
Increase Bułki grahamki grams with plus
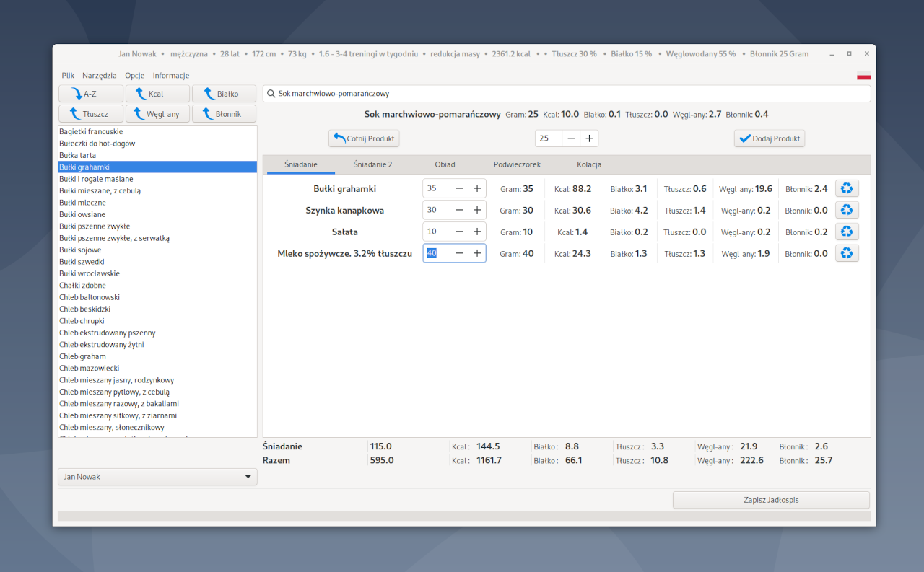pos(477,188)
